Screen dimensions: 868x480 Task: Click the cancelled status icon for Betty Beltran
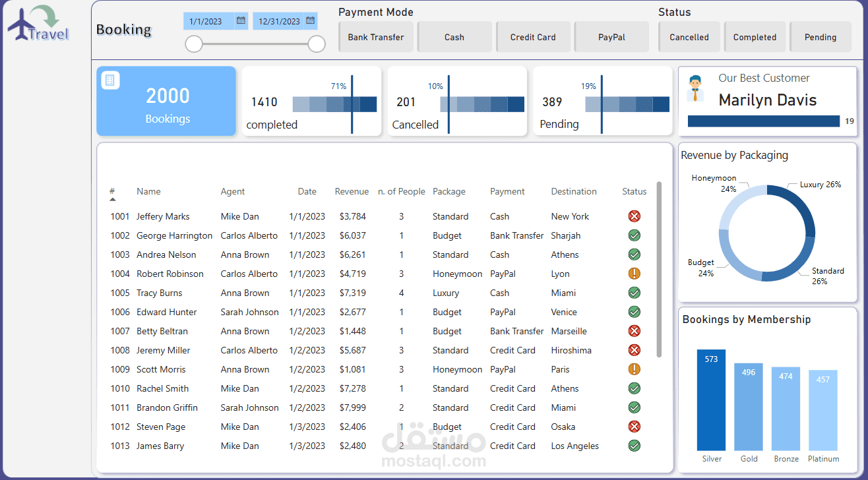pyautogui.click(x=635, y=331)
